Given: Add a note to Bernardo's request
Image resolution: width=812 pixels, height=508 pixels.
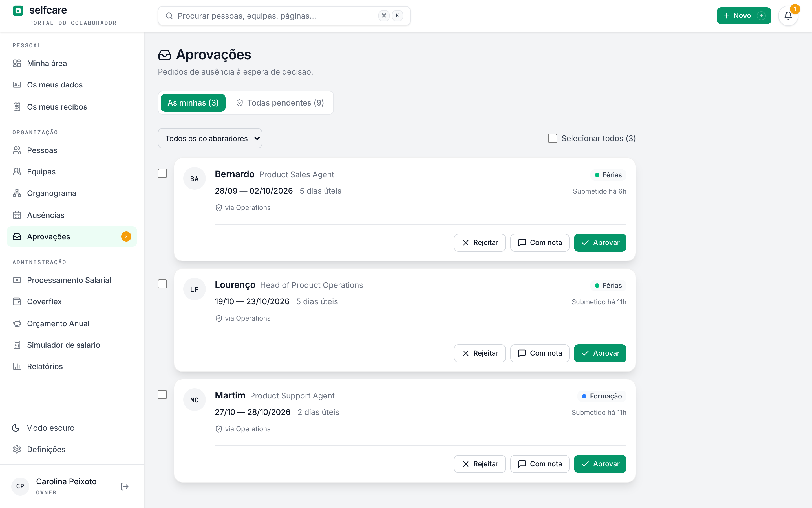Looking at the screenshot, I should (540, 243).
